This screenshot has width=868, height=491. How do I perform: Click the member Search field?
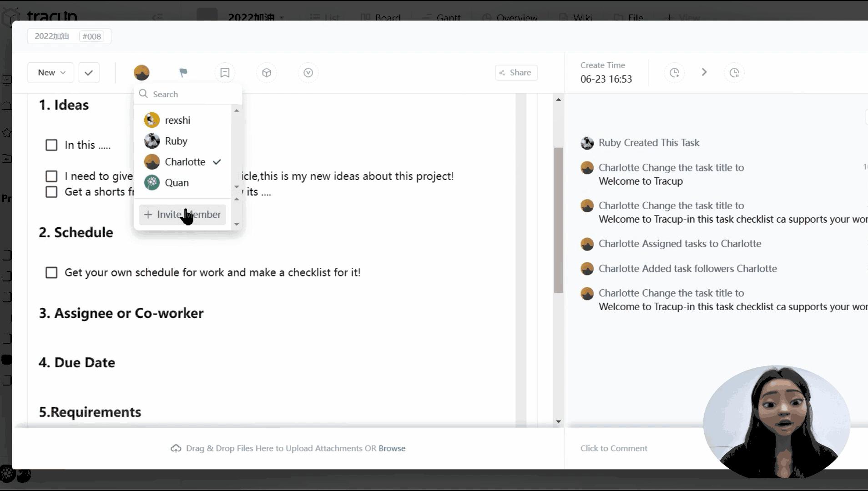(x=191, y=94)
